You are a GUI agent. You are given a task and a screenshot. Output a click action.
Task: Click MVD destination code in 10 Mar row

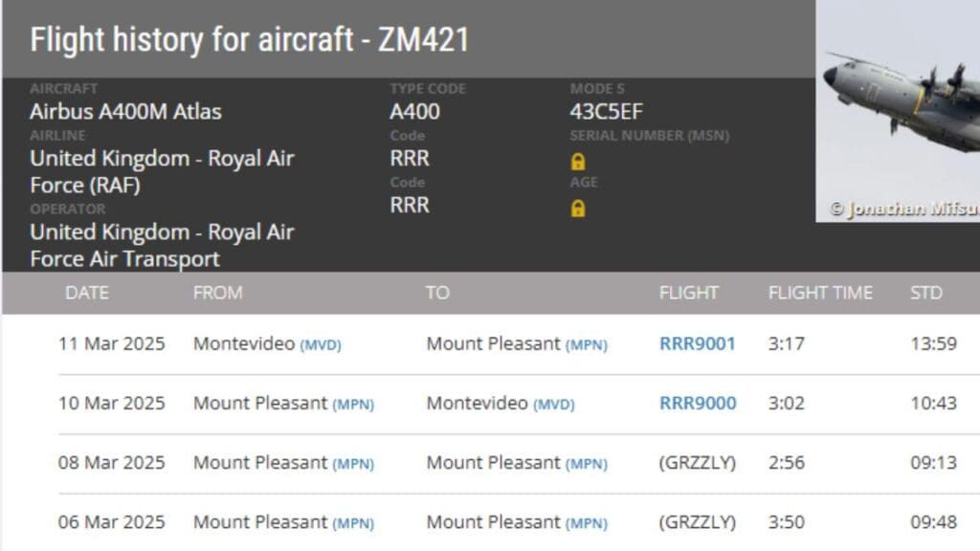pyautogui.click(x=554, y=404)
